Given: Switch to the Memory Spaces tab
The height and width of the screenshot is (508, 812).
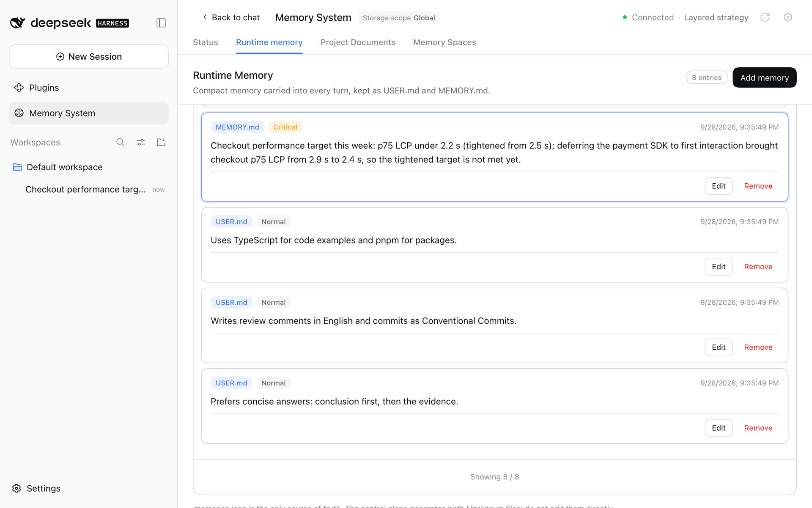Looking at the screenshot, I should pos(444,42).
